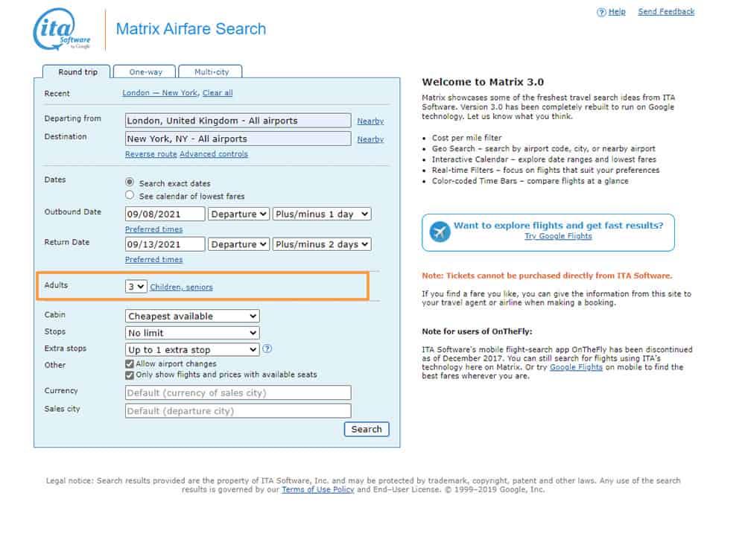This screenshot has width=745, height=560.
Task: Select recent search London — New York
Action: [159, 93]
